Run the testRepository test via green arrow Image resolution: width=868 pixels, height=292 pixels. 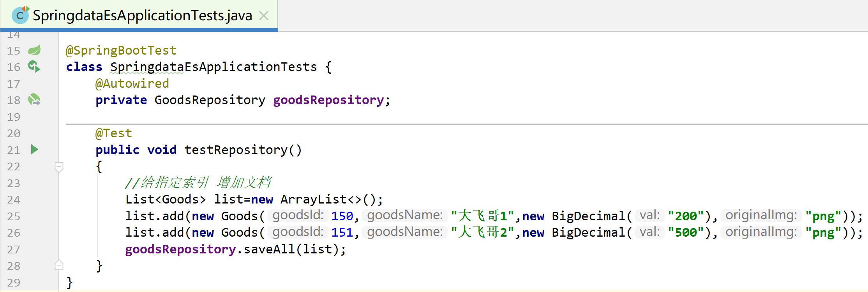34,149
